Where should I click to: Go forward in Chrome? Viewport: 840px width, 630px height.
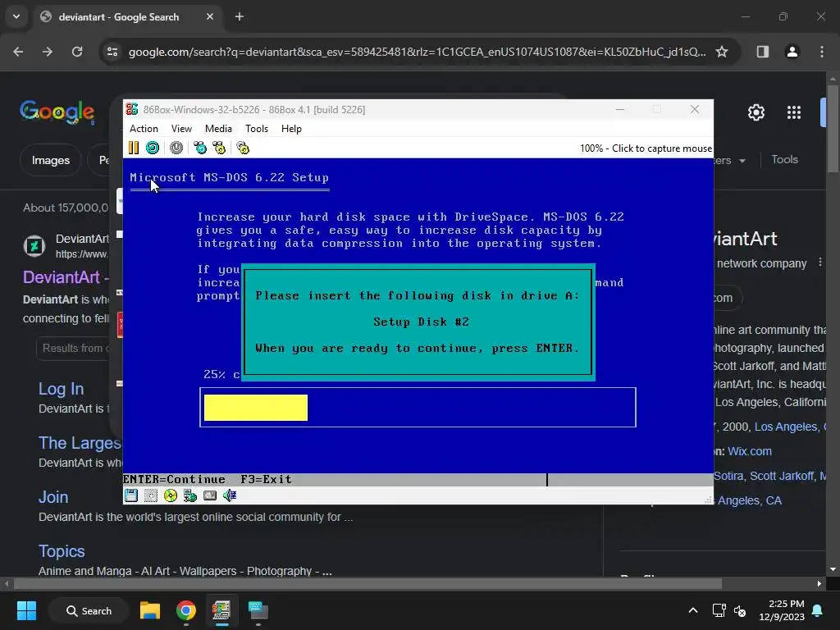(48, 52)
